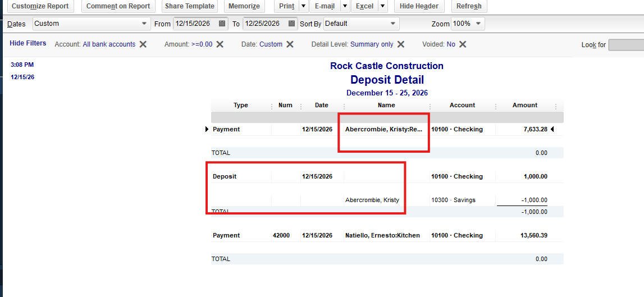Click the Num column header

click(x=285, y=105)
